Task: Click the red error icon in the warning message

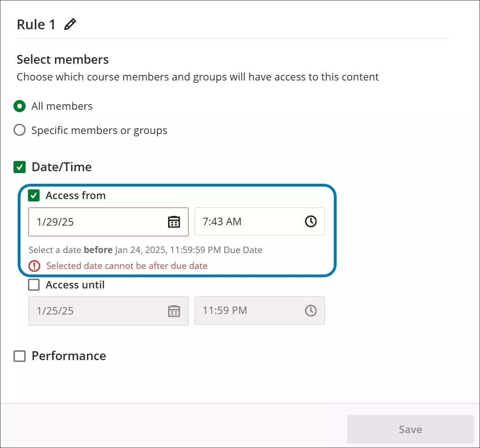Action: [x=34, y=266]
